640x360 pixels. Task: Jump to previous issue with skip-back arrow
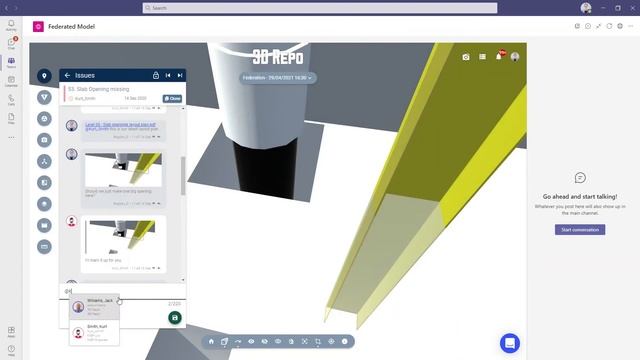(168, 76)
